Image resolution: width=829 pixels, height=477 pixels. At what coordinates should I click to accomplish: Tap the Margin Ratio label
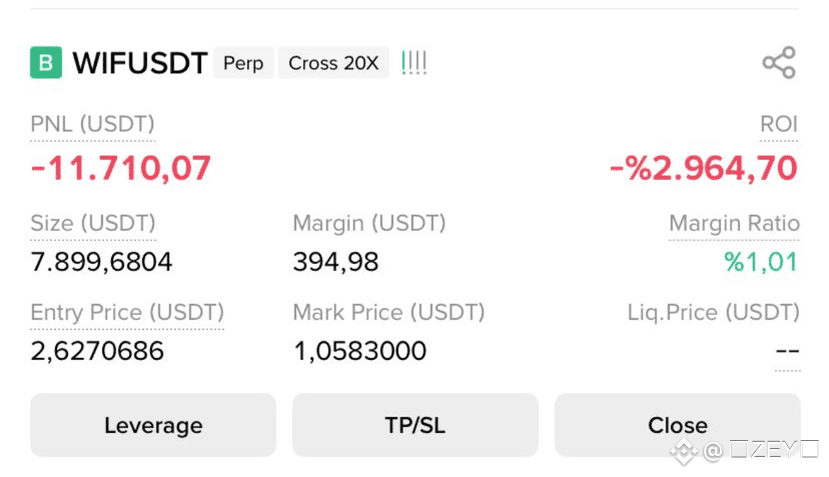click(734, 223)
